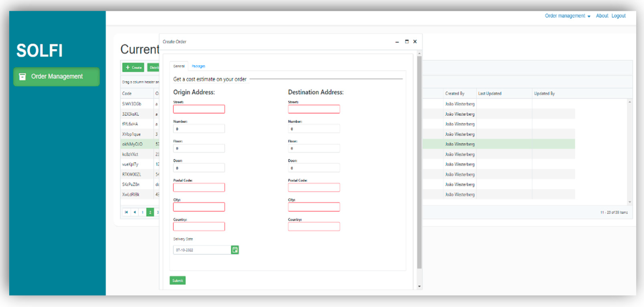The image size is (644, 307).
Task: Maximize the Create Order dialog
Action: [x=407, y=42]
